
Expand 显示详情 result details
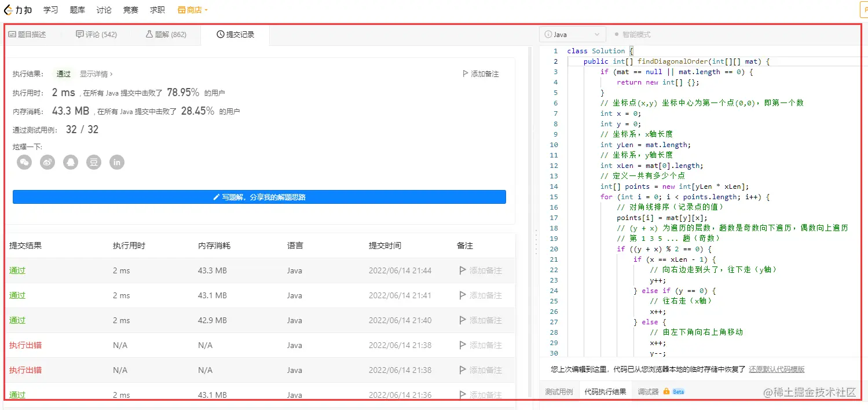(x=96, y=74)
